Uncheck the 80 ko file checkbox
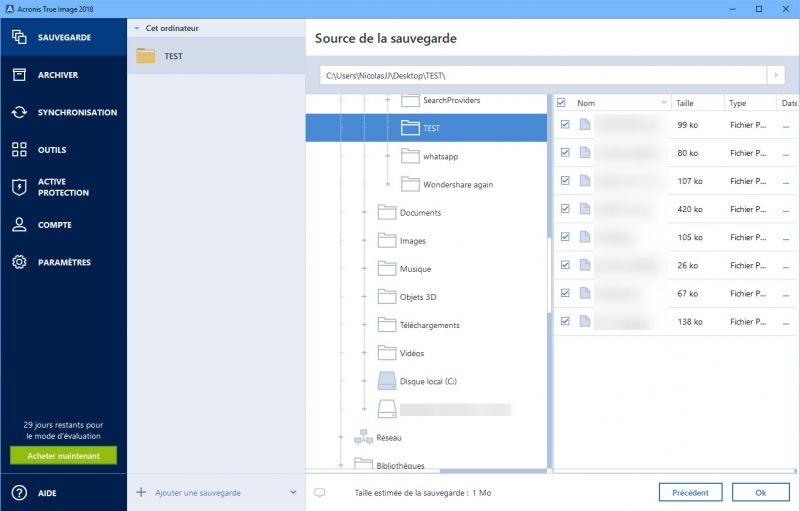The image size is (800, 511). tap(565, 152)
